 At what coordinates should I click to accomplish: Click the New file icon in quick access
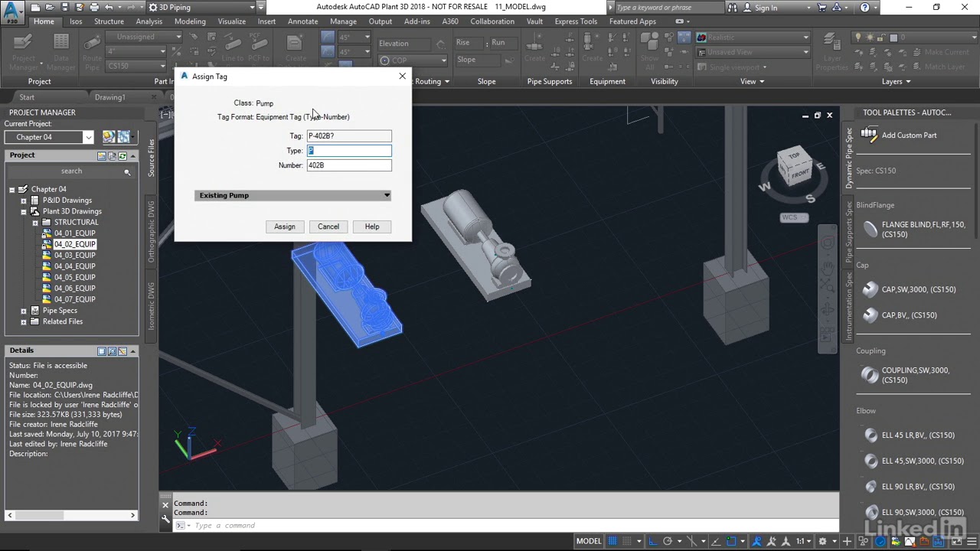point(35,7)
